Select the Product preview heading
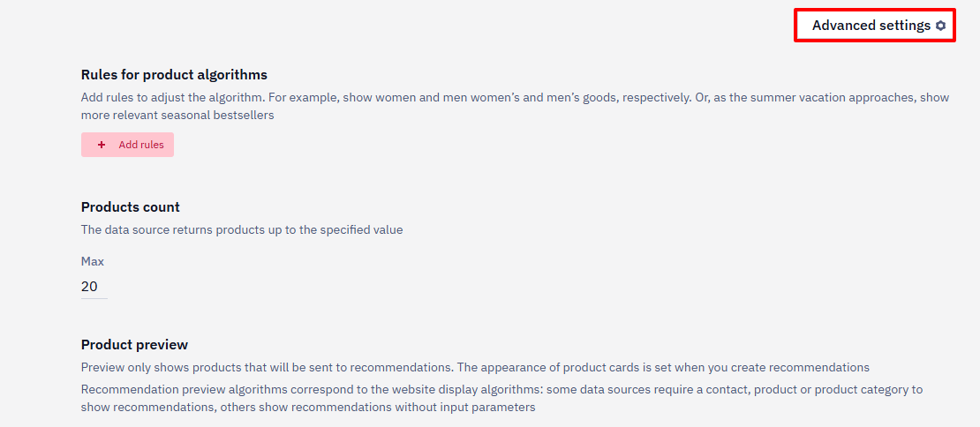Viewport: 980px width, 427px height. 134,345
